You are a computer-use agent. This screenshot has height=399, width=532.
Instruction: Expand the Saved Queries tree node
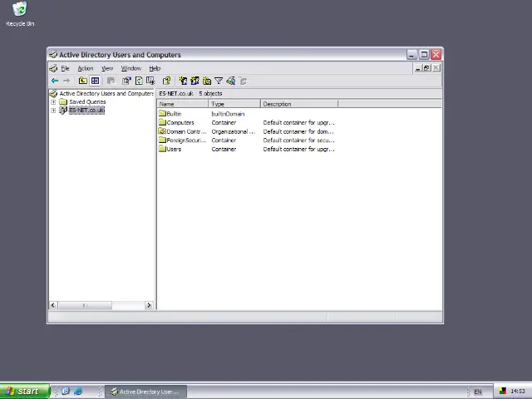(x=53, y=102)
